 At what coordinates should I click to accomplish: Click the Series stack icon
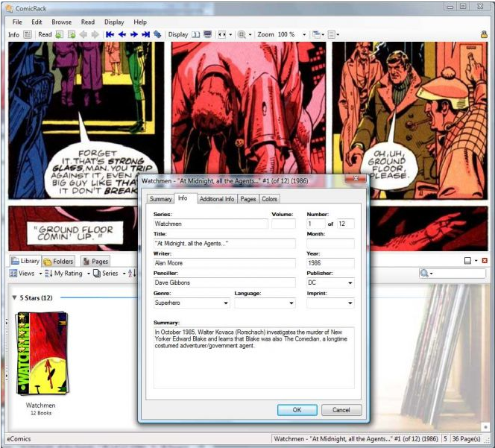coord(97,274)
